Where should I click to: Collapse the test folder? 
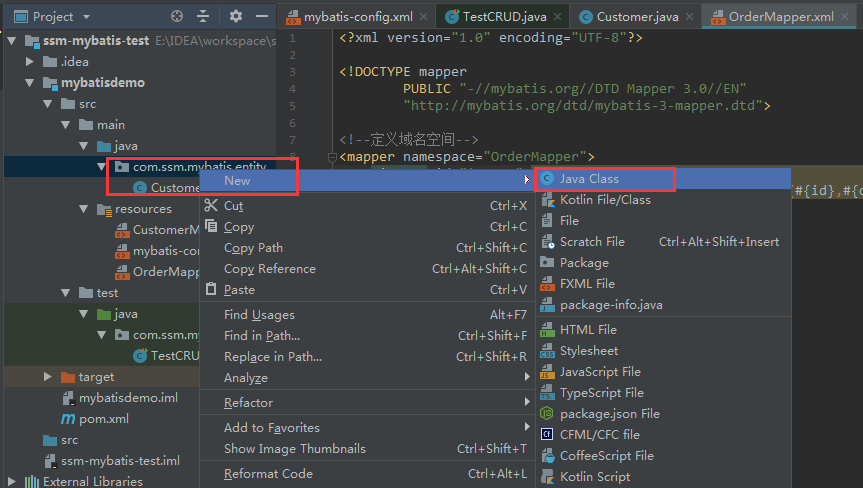click(x=65, y=293)
